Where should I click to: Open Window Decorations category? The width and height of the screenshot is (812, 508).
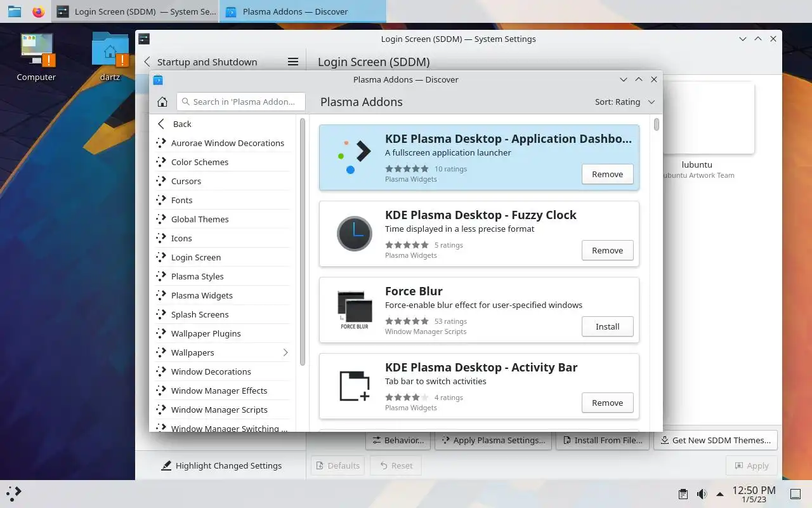223,371
